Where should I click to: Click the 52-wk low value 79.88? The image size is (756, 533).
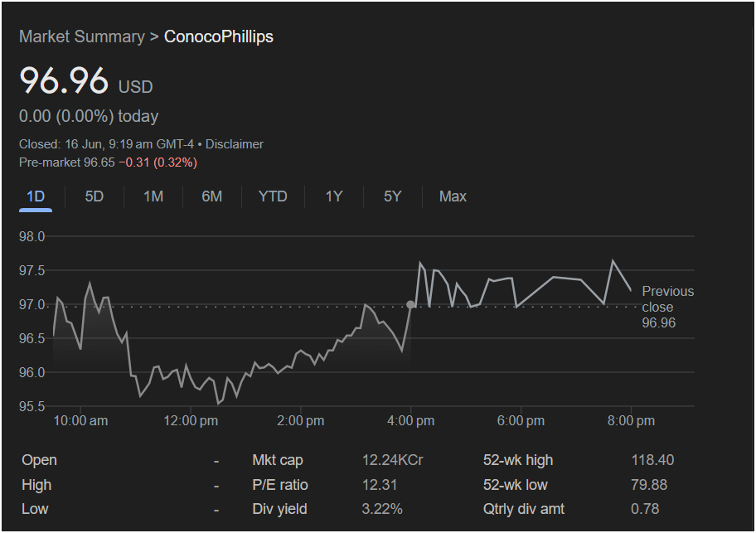pos(649,484)
